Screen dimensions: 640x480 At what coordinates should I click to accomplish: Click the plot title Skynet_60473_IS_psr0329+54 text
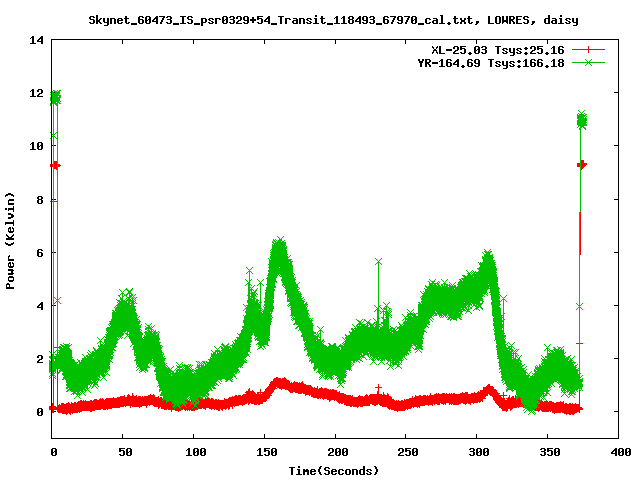coord(333,20)
